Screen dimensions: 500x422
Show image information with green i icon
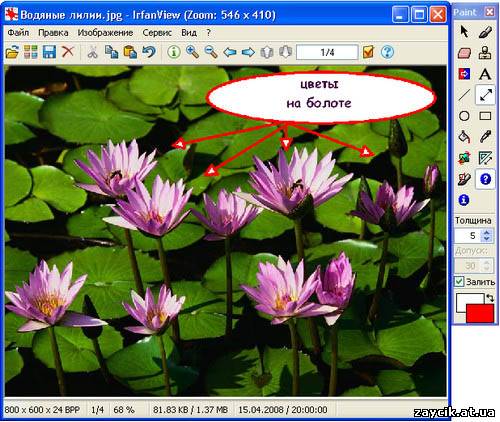point(174,52)
